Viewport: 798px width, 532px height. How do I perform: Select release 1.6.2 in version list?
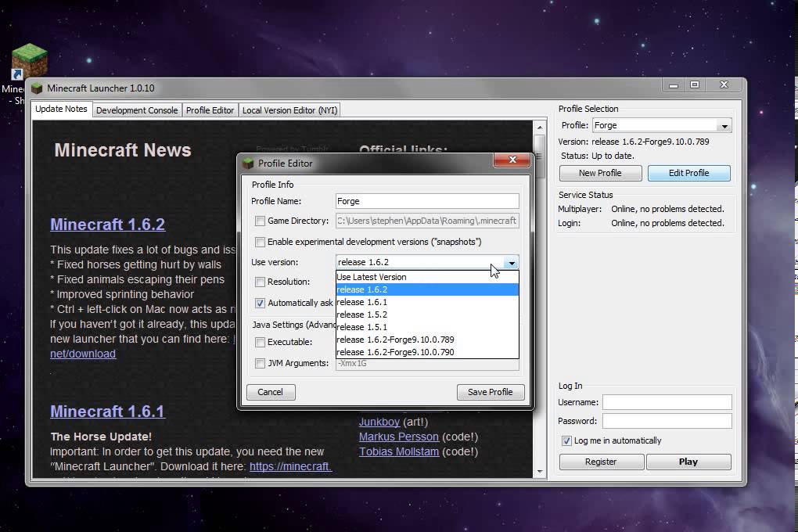coord(427,289)
